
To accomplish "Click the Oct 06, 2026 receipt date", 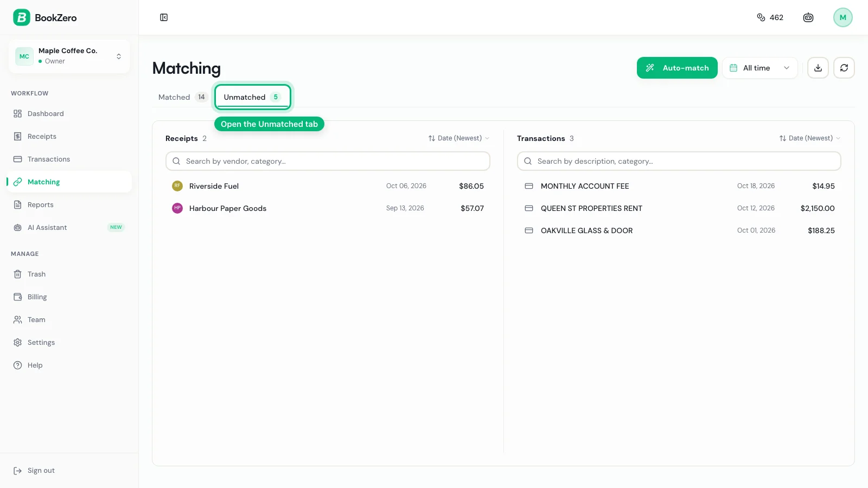I will pos(406,186).
